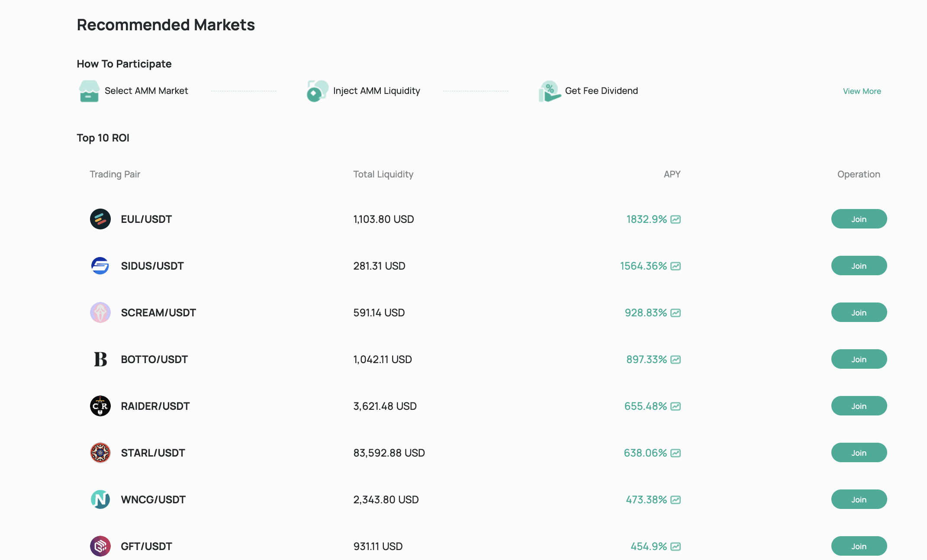Select the SIDUS/USDT trading pair name

(x=152, y=266)
